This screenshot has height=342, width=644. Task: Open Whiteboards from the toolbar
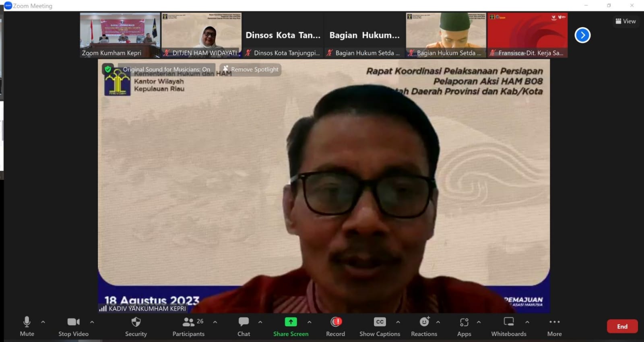click(x=509, y=322)
